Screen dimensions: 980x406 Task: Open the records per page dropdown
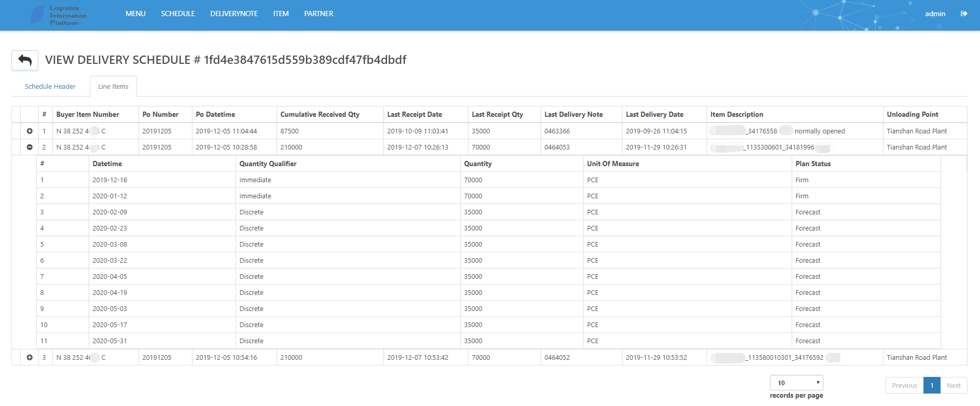tap(796, 383)
